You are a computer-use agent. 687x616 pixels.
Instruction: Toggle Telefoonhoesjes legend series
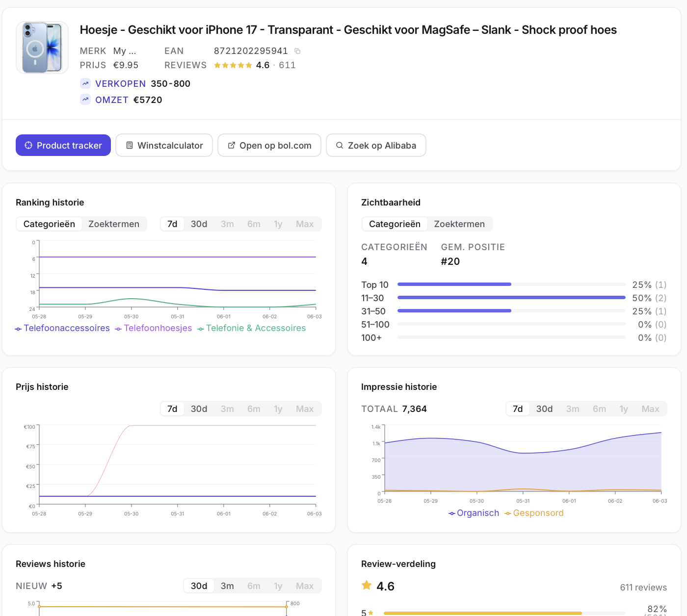[x=154, y=328]
